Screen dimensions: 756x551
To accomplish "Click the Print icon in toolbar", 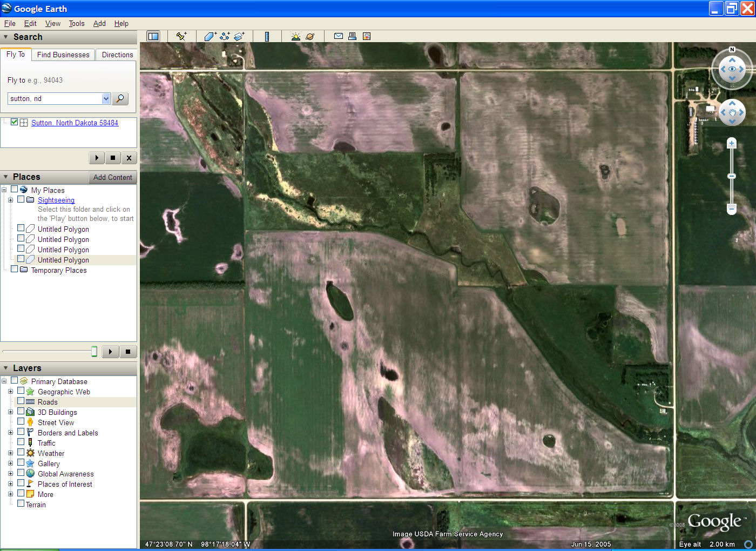I will tap(352, 36).
